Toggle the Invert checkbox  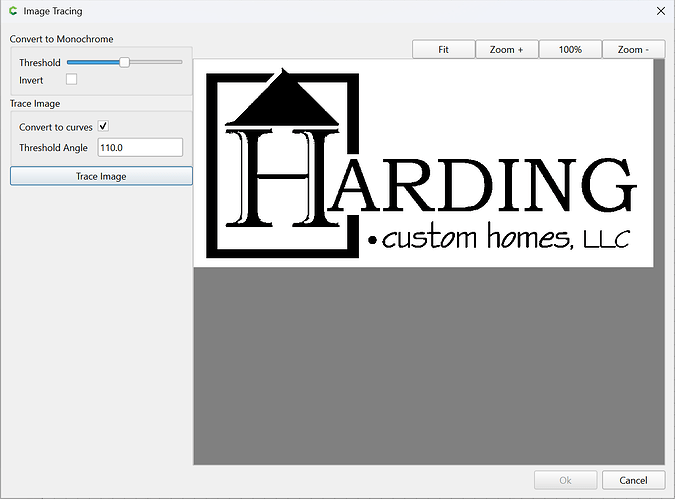(71, 79)
